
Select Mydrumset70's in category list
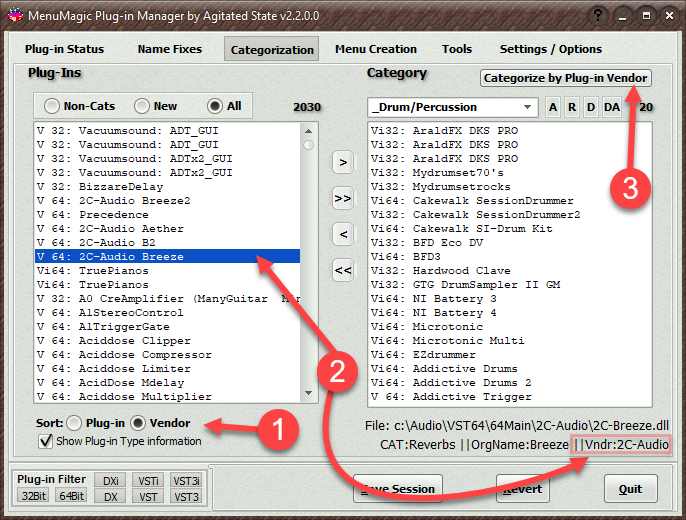click(x=510, y=173)
